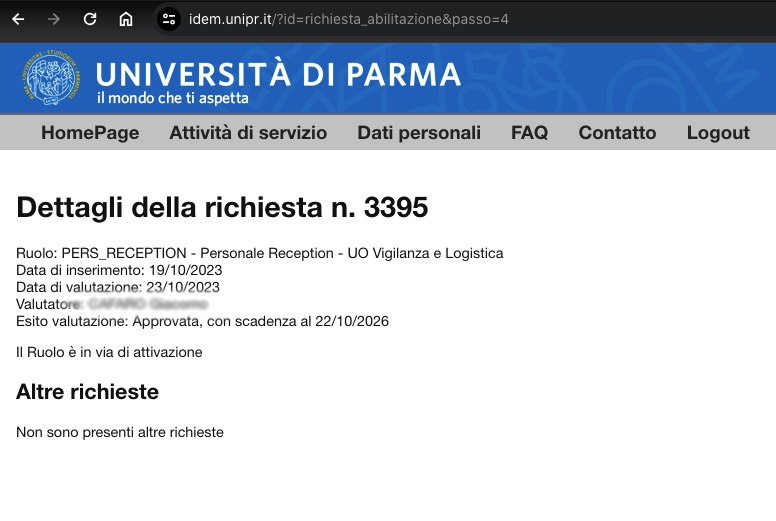
Task: Click the UNIVERSITÀ DI PARMA banner title
Action: 278,75
